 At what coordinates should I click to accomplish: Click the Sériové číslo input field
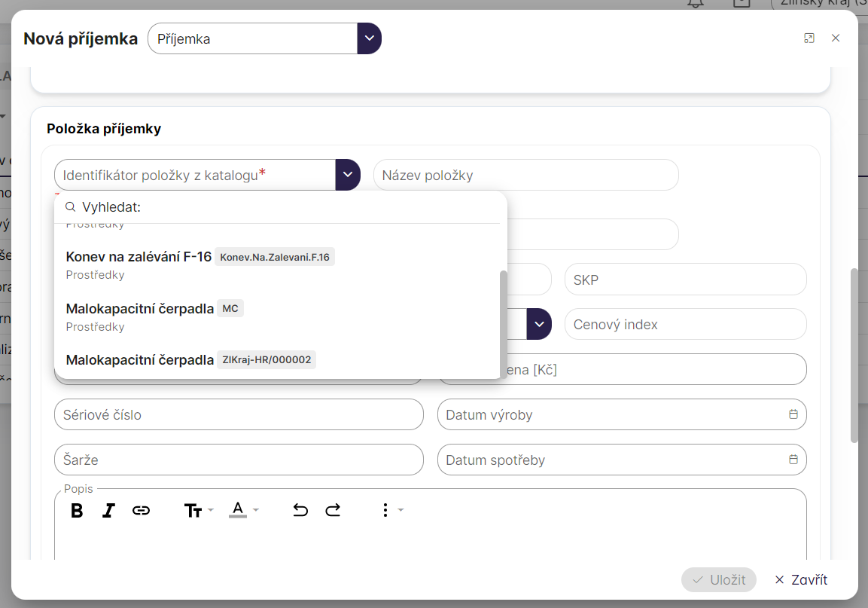click(239, 414)
